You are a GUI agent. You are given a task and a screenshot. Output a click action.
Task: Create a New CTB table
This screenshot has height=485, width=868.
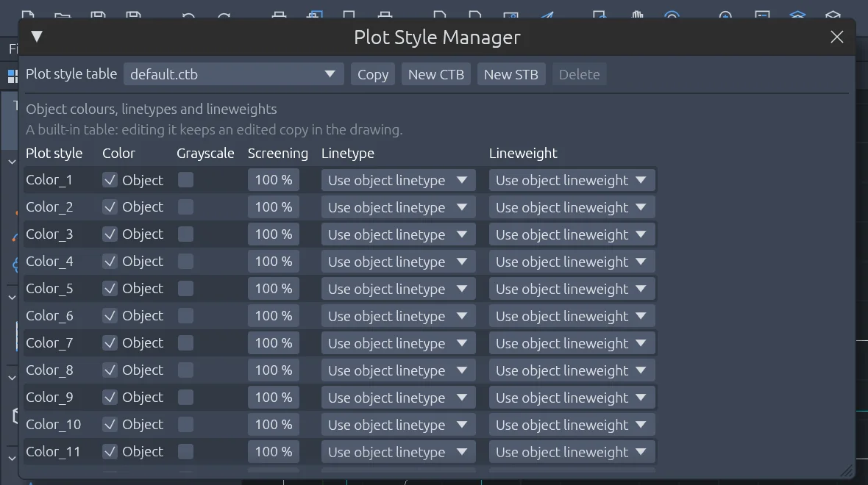(x=436, y=74)
